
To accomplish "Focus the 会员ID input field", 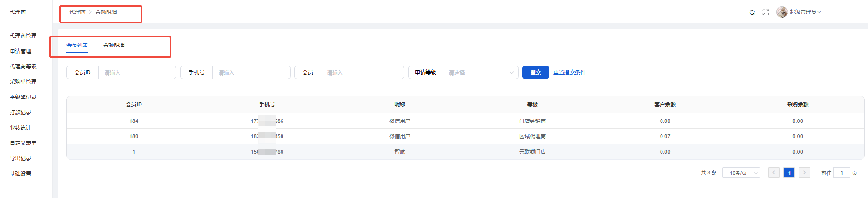I will (x=137, y=73).
